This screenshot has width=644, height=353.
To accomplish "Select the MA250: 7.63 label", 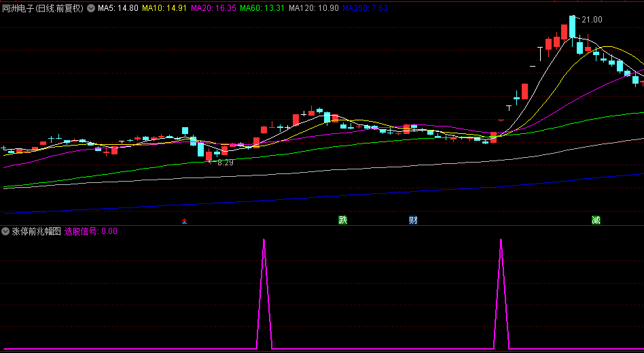I will tap(365, 8).
